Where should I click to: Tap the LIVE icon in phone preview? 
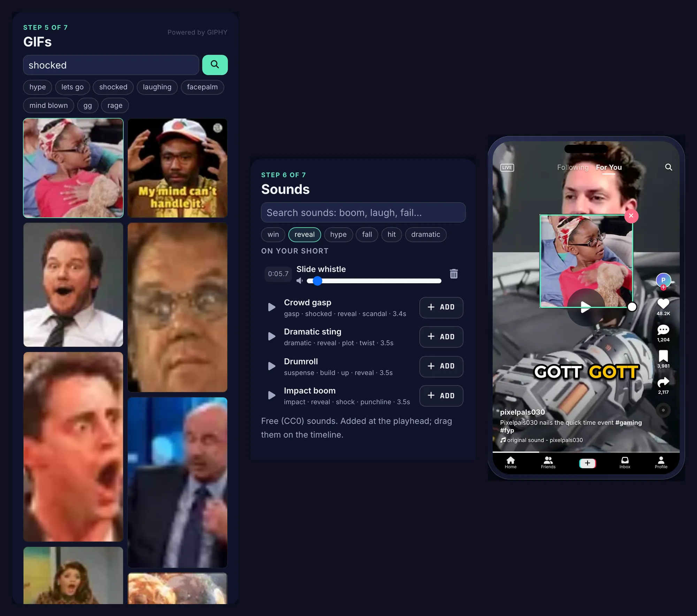507,168
